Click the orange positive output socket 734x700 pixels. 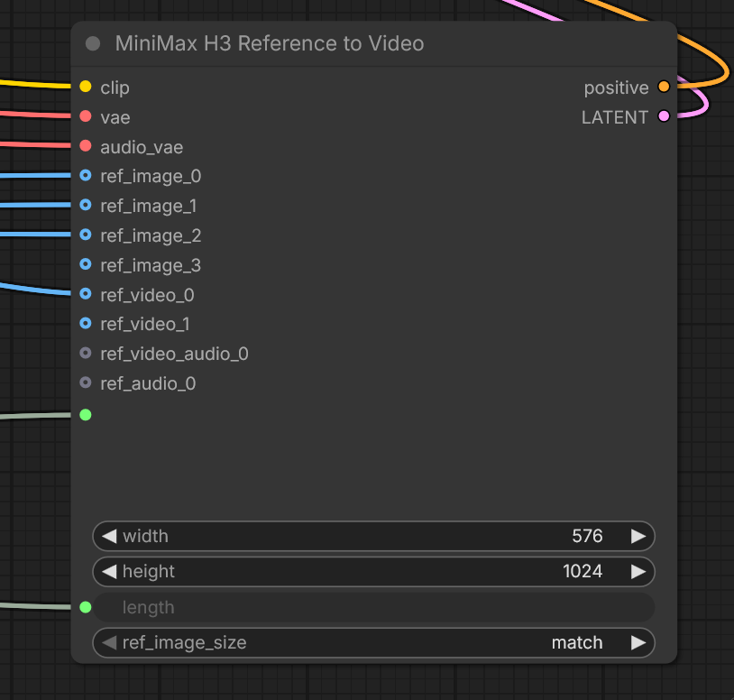coord(664,87)
